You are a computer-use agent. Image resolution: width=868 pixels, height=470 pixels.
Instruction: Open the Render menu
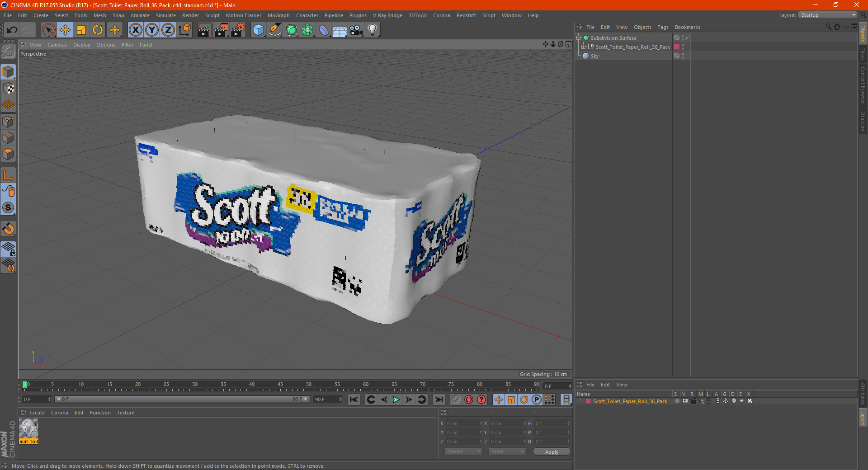pos(190,15)
